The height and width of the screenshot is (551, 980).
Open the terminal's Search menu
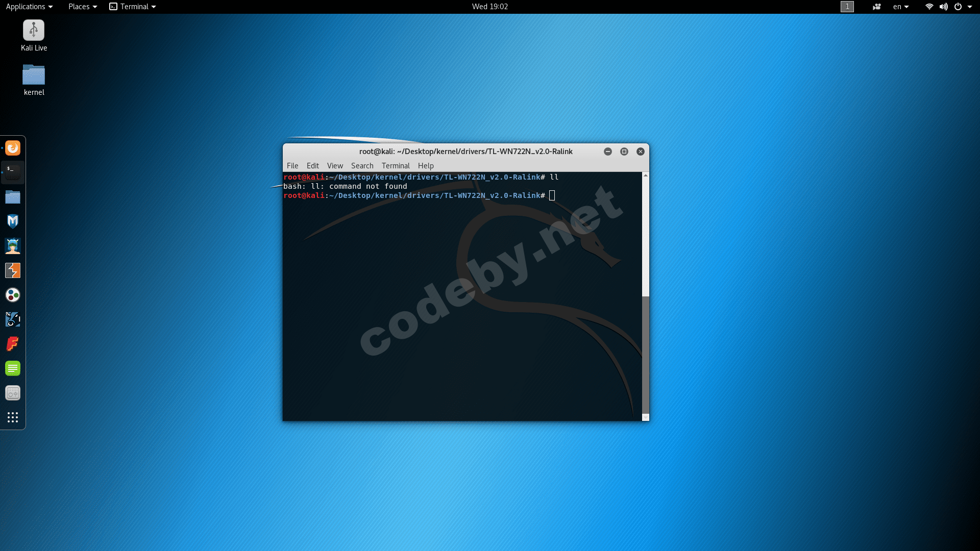(362, 166)
